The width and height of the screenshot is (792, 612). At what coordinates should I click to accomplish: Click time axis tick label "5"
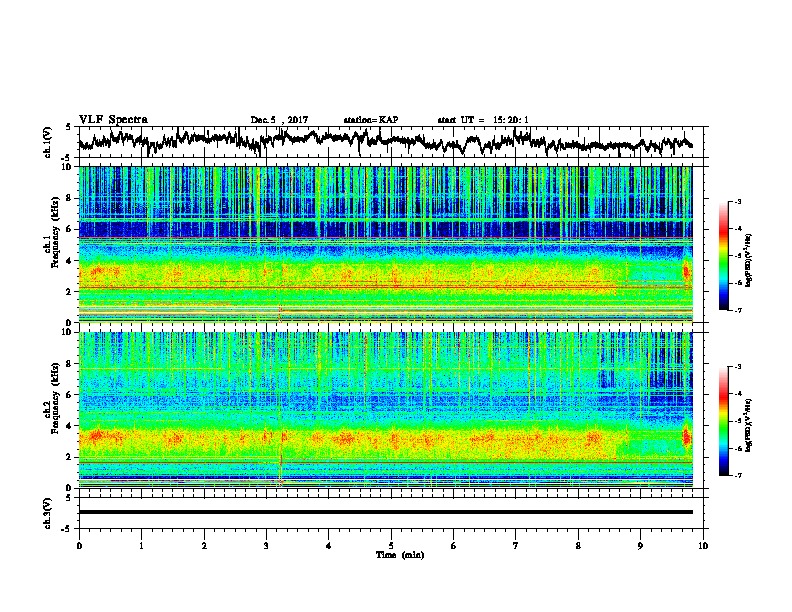pos(391,546)
